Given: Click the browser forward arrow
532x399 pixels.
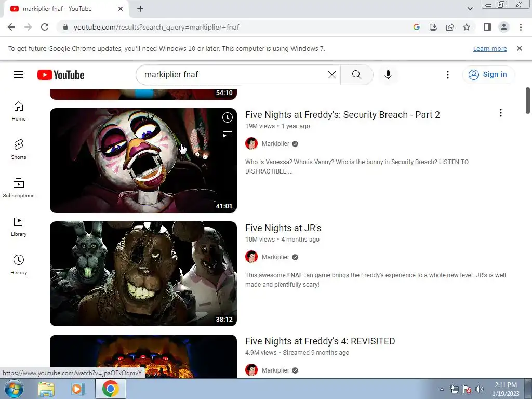Looking at the screenshot, I should (28, 27).
